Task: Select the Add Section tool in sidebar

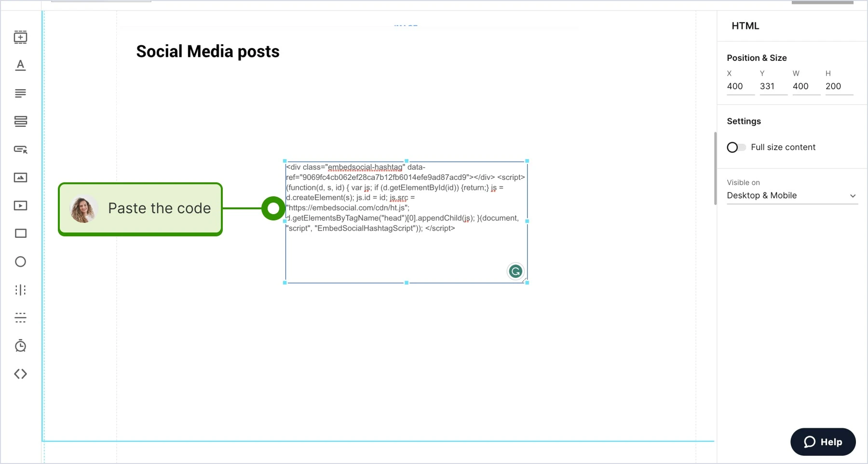Action: tap(20, 37)
